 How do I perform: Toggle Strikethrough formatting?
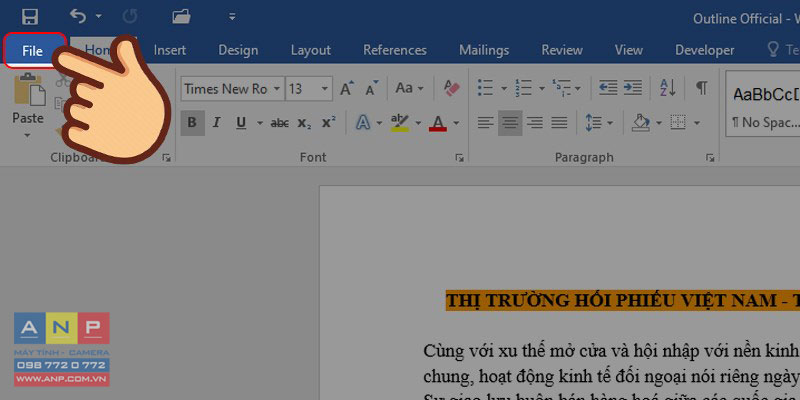tap(280, 122)
